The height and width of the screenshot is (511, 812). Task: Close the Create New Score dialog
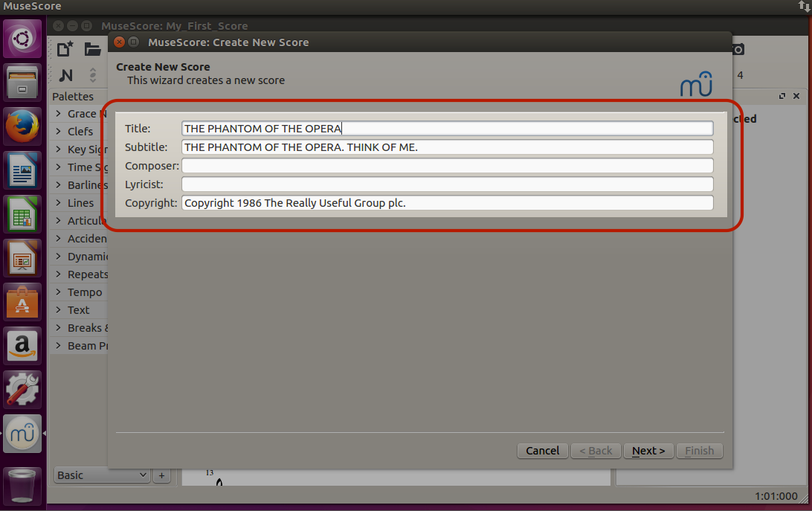click(x=119, y=42)
